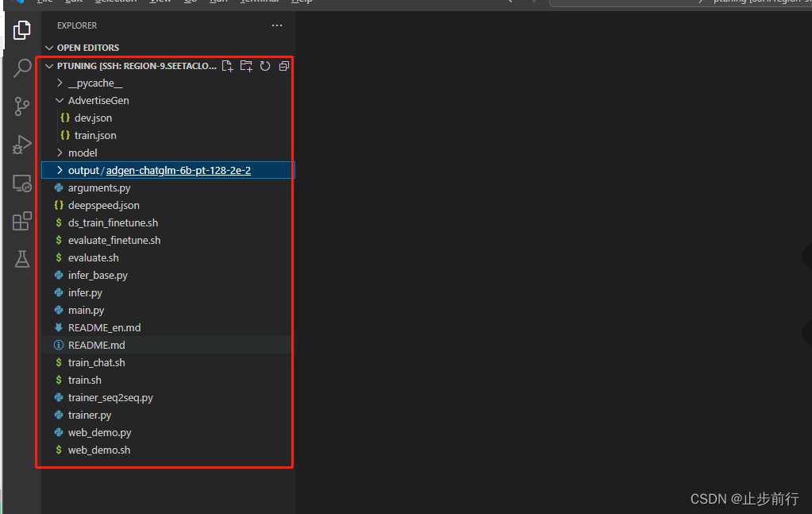Open the Source Control view
This screenshot has width=812, height=514.
(21, 106)
